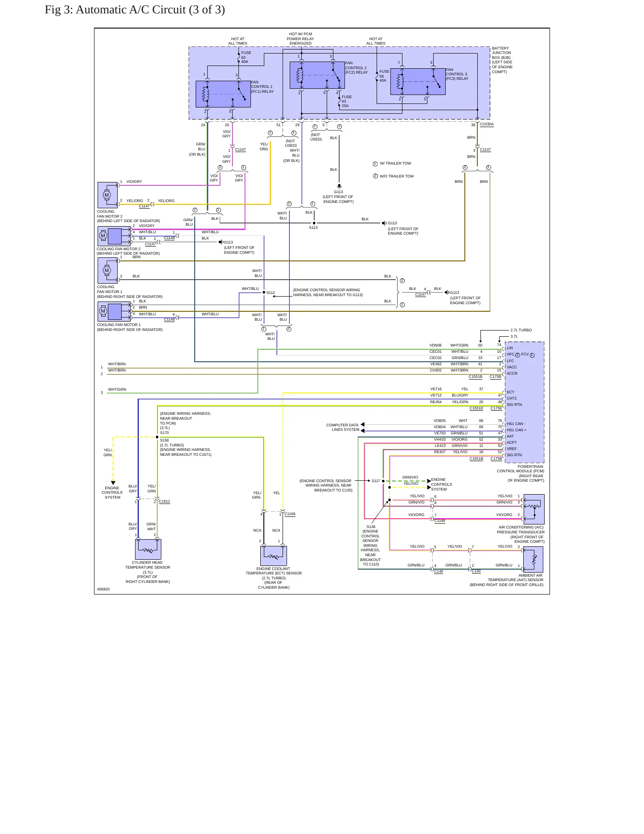Screen dimensions: 644x834
Task: Select the Fan Control 2 (FC2) relay symbol
Action: tap(317, 75)
